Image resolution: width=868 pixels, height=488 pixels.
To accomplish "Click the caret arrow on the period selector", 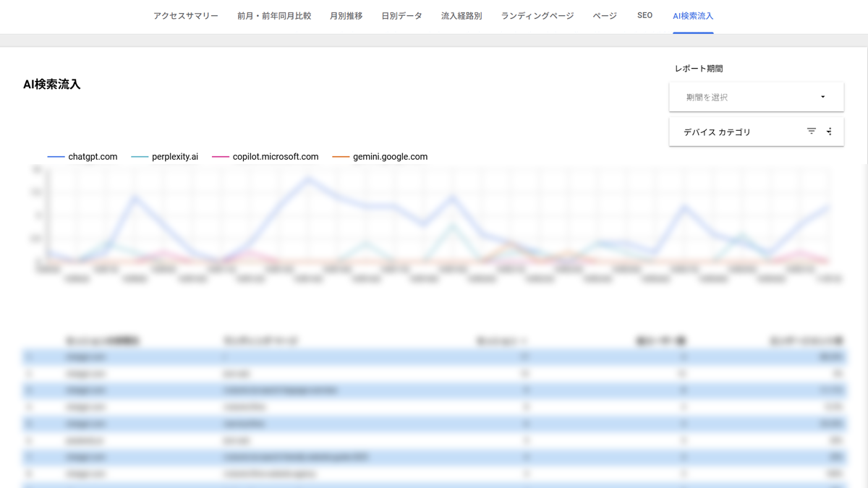I will tap(822, 96).
